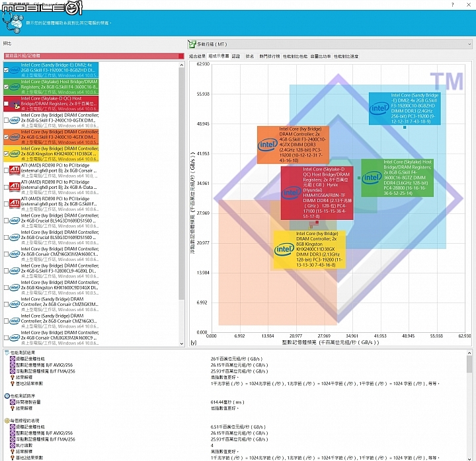This screenshot has width=476, height=461.
Task: Tick the Skylake-D QC Host Bridge checkbox
Action: pos(6,104)
